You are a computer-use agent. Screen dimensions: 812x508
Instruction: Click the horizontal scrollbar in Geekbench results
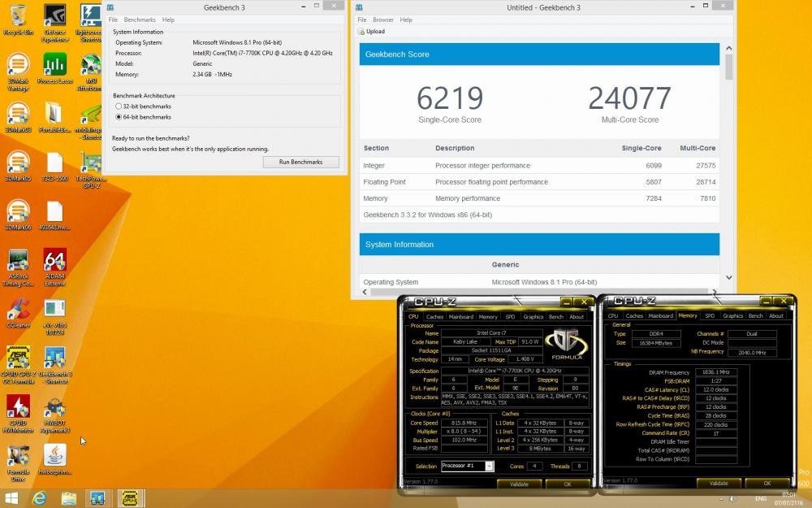click(x=538, y=292)
